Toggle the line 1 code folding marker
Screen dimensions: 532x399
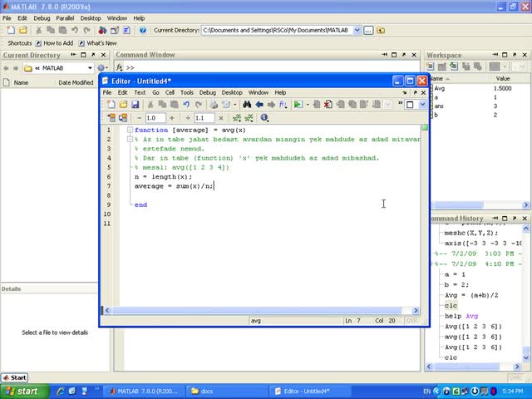click(x=131, y=131)
